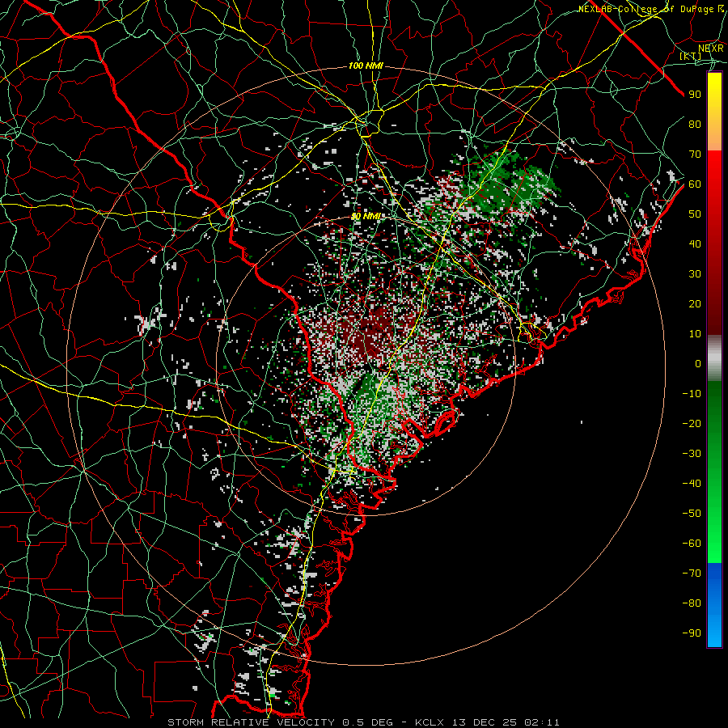
Task: Click the "02:11" time in the caption
Action: coord(542,722)
